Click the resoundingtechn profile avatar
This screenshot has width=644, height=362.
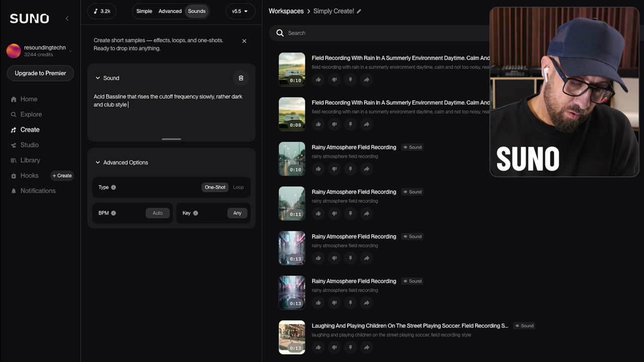tap(14, 51)
